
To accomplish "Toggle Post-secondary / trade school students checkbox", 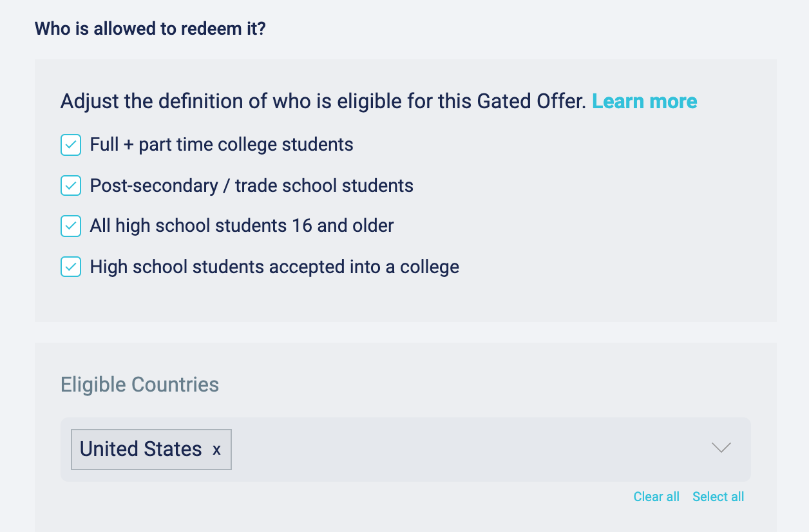I will tap(71, 185).
